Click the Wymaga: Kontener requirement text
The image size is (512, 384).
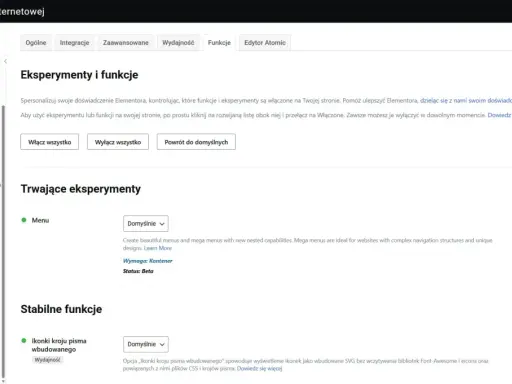[x=148, y=261]
